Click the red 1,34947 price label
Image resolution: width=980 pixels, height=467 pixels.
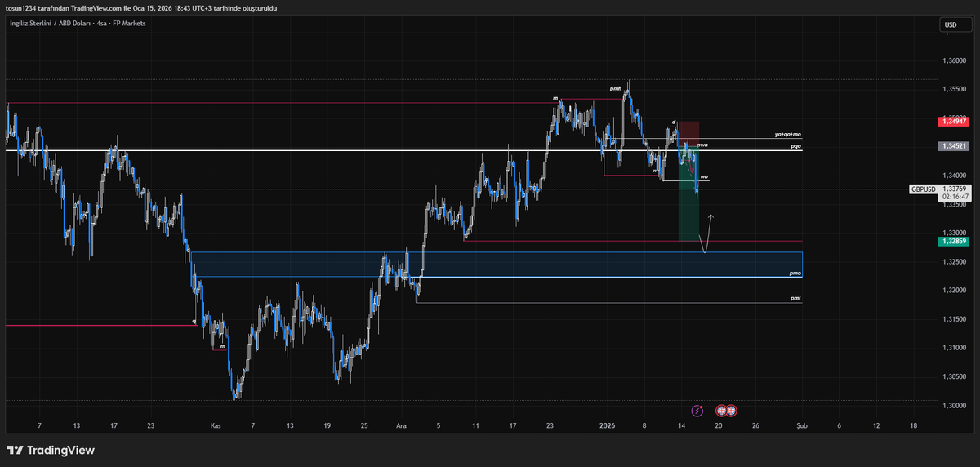tap(954, 121)
